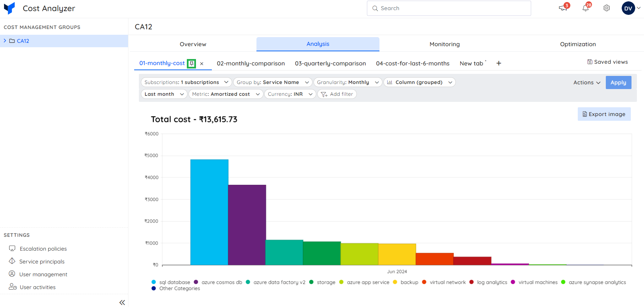Click the storage green bar
Viewport: 644px width, 307px height.
322,253
